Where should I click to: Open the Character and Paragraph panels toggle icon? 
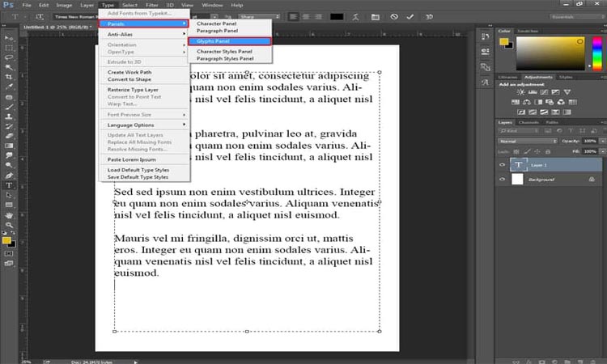coord(375,17)
